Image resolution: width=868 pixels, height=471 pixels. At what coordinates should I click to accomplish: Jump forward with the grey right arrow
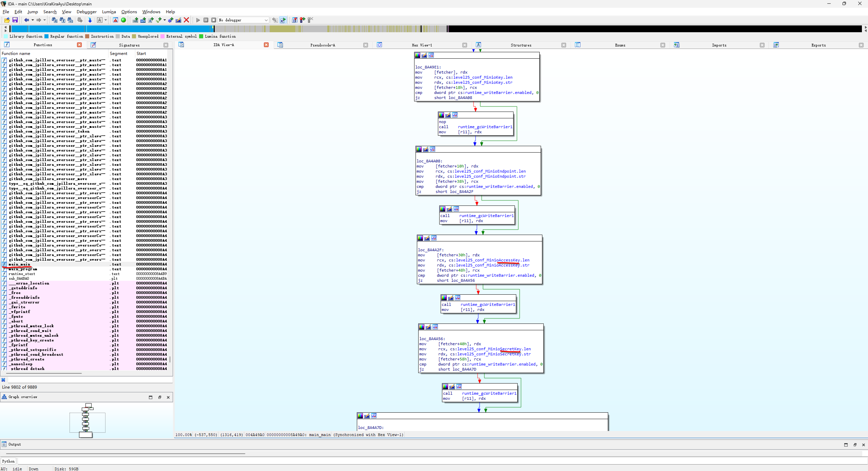pyautogui.click(x=39, y=20)
